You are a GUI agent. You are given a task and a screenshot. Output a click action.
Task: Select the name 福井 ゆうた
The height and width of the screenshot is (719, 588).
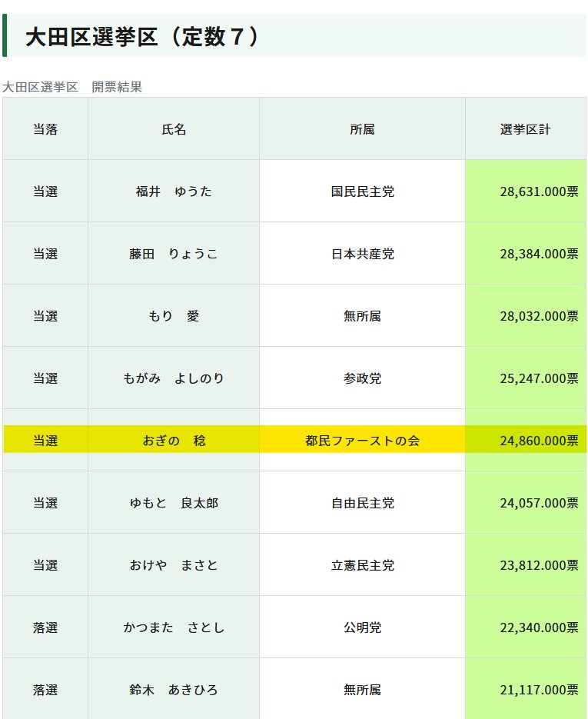(x=174, y=191)
